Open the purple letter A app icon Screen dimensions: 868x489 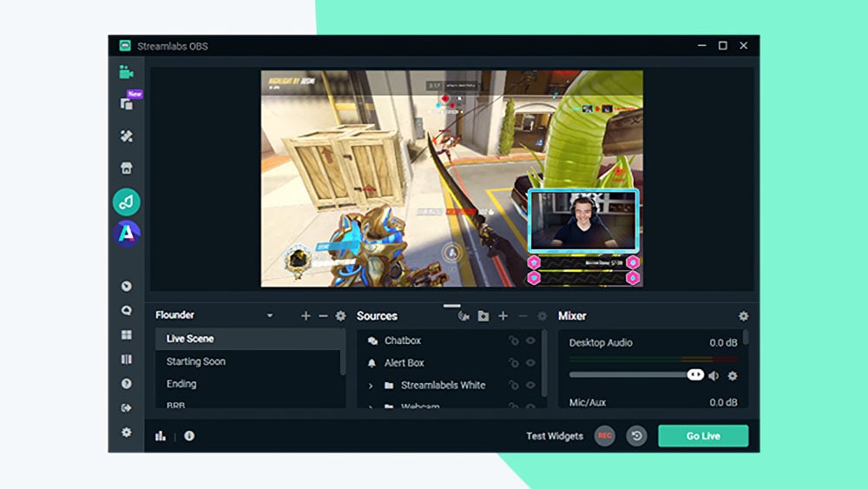point(127,234)
